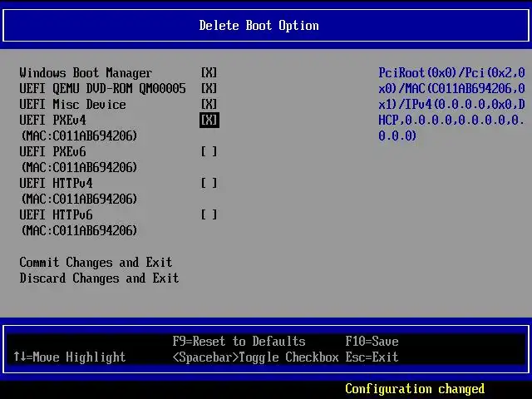This screenshot has width=532, height=399.
Task: Click the MAC address under UEFI PXEv4
Action: coord(79,136)
